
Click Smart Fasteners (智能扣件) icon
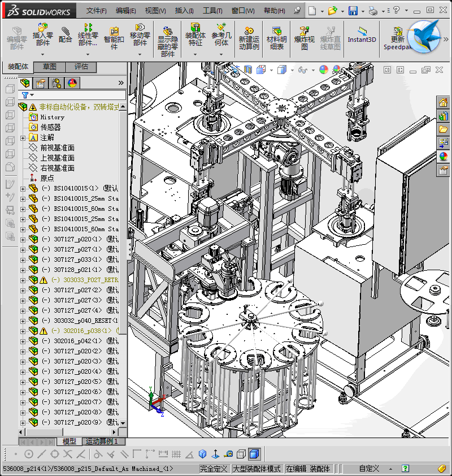coord(114,38)
